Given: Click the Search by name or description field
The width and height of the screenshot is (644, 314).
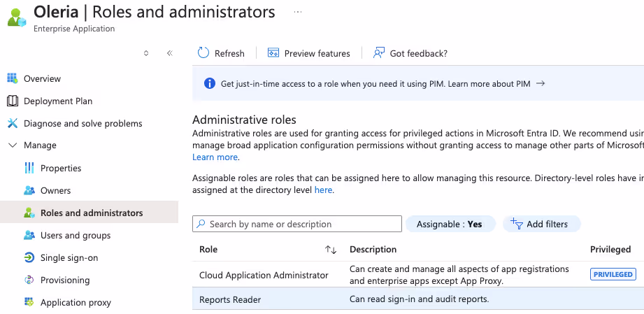Looking at the screenshot, I should [297, 224].
